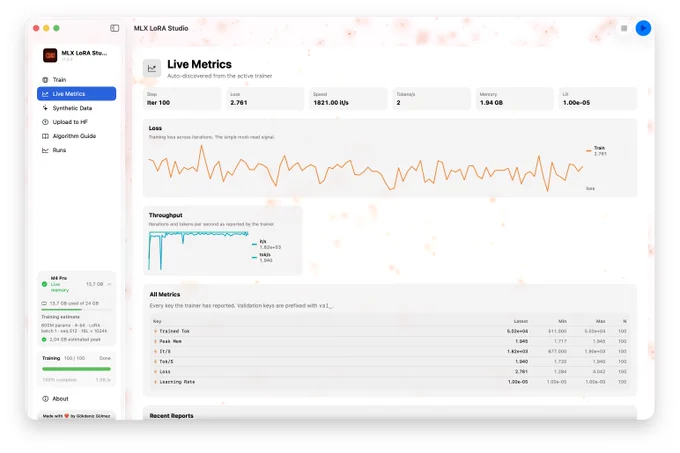Screen dimensions: 680x453
Task: Select the Trained Tok metrics row
Action: (389, 331)
